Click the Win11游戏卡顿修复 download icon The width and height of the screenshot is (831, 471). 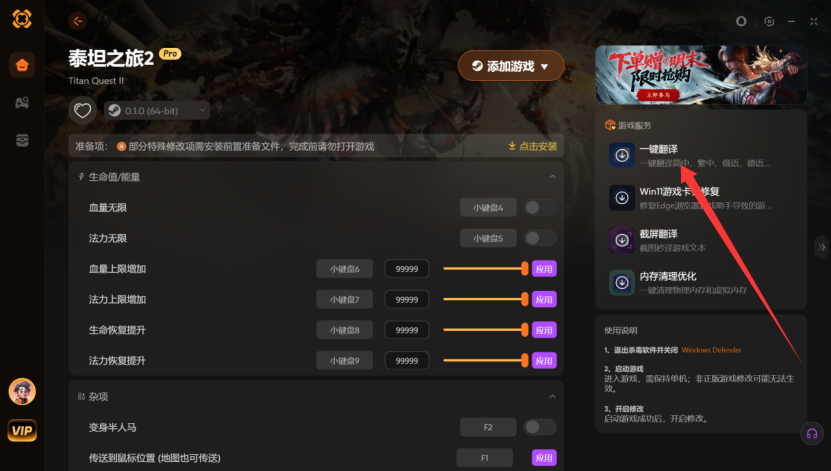pos(622,198)
